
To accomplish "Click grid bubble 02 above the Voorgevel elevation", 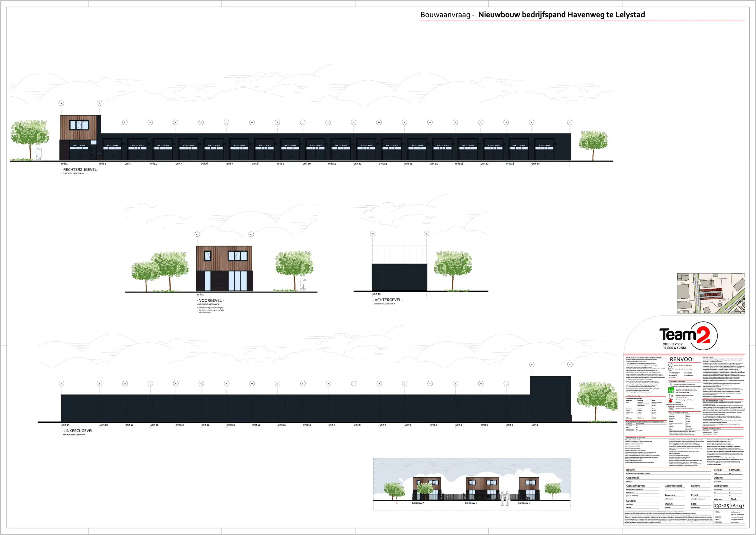I will point(197,234).
